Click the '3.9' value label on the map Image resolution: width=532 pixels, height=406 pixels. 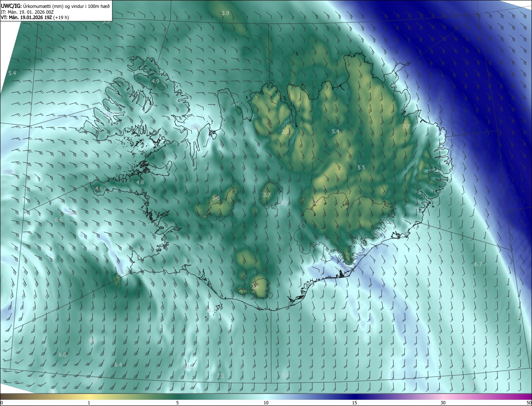(x=225, y=13)
